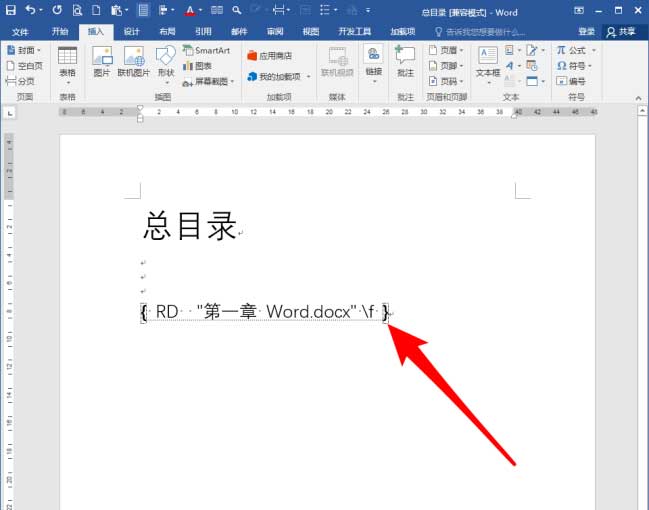This screenshot has width=649, height=510.
Task: Click the magnifier find icon in title bar
Action: (x=237, y=10)
